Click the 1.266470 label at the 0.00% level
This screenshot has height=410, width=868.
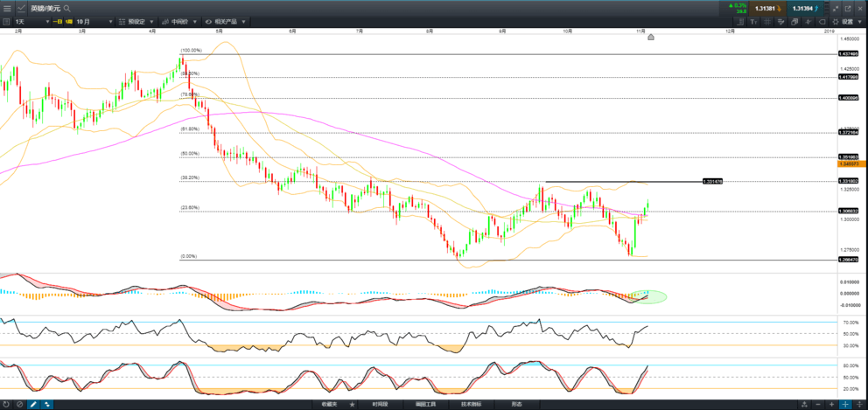849,260
